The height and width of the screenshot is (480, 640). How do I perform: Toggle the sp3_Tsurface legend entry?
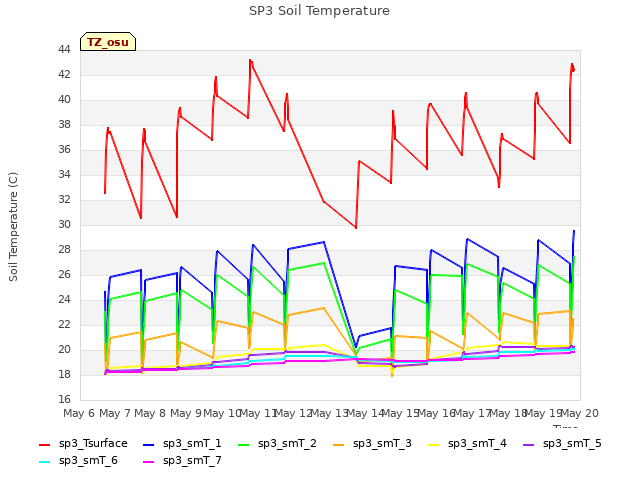pyautogui.click(x=83, y=444)
